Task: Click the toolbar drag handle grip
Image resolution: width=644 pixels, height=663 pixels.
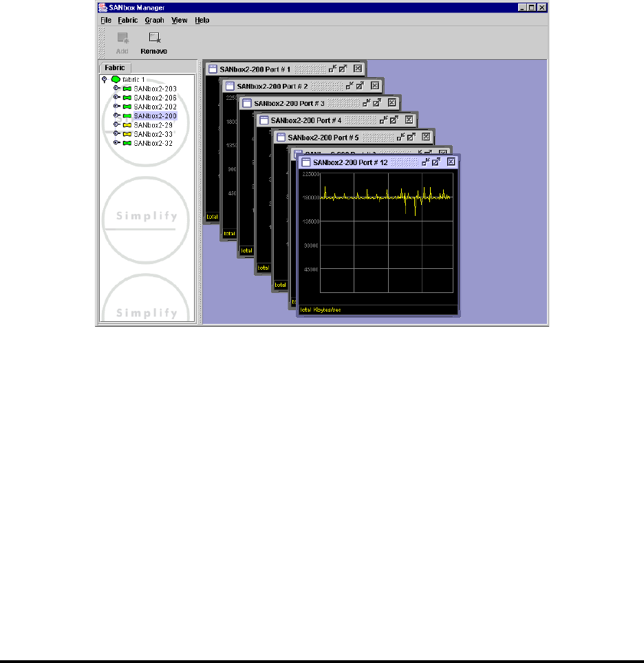Action: 102,43
